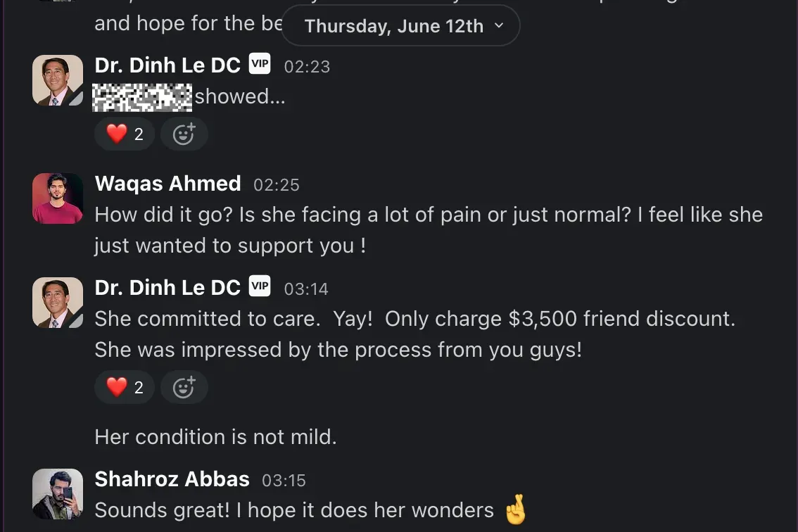Click the add reaction icon under the 'showed...' message
Viewport: 798px width, 532px height.
coord(184,134)
